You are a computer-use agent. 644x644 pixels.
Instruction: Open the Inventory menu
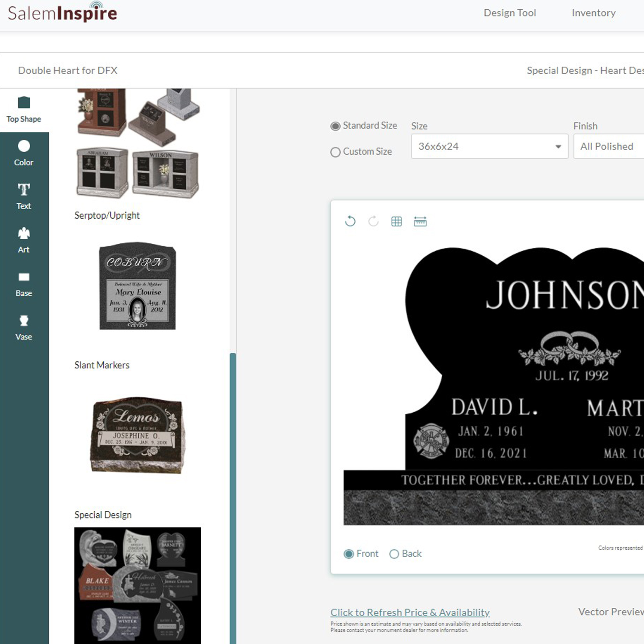point(593,13)
